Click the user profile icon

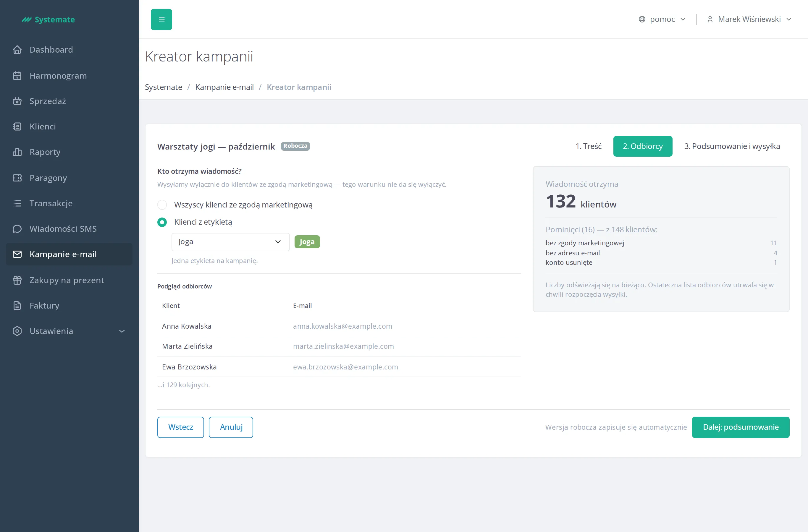tap(710, 19)
